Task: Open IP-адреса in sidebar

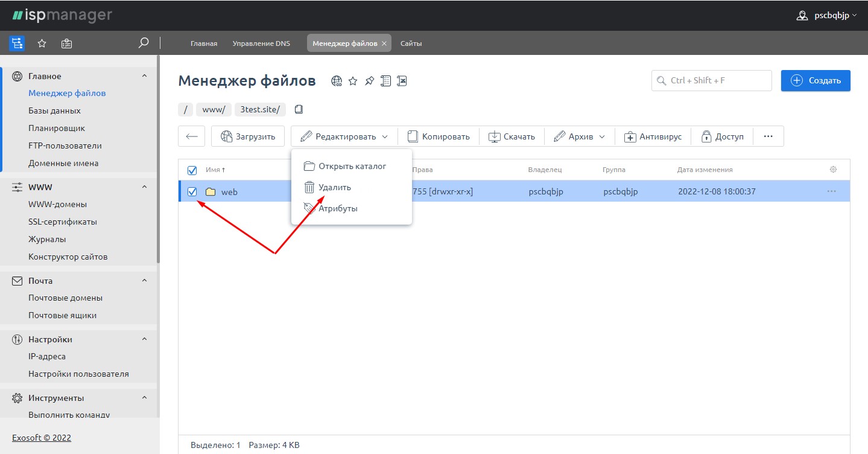Action: (x=47, y=357)
